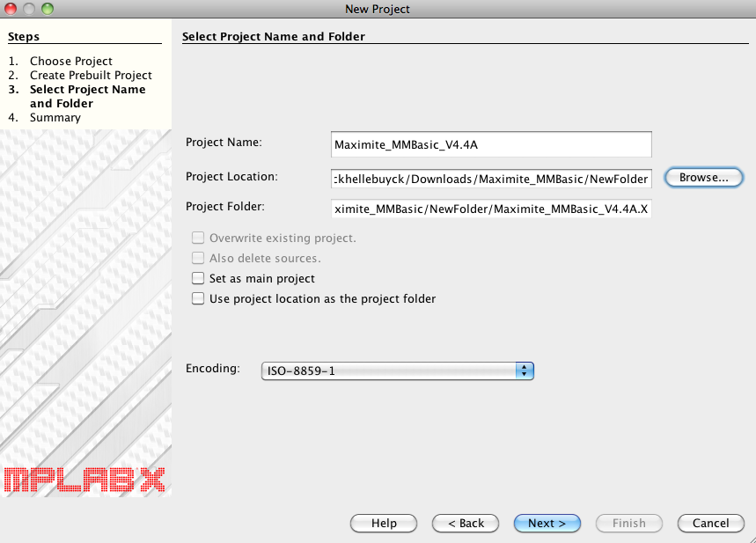
Task: Click the Finish button
Action: [x=628, y=524]
